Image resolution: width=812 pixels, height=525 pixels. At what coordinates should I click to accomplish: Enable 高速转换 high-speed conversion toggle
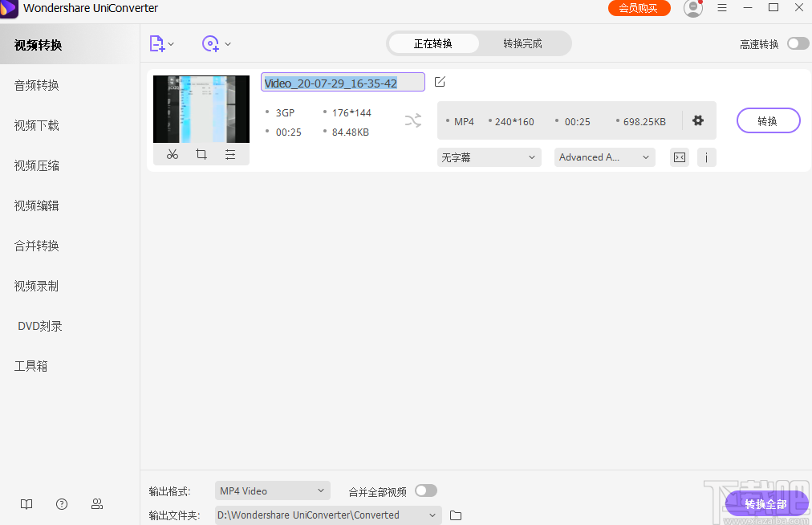(798, 44)
